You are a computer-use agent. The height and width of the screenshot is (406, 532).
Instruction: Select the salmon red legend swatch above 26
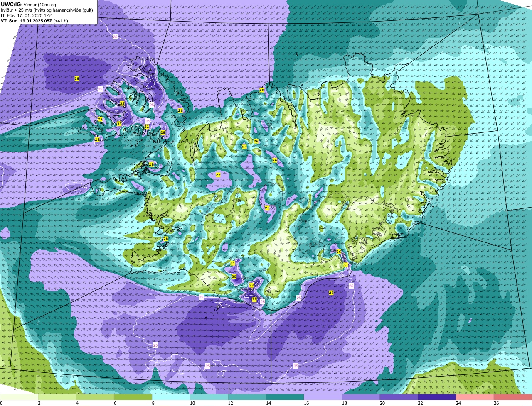point(513,397)
